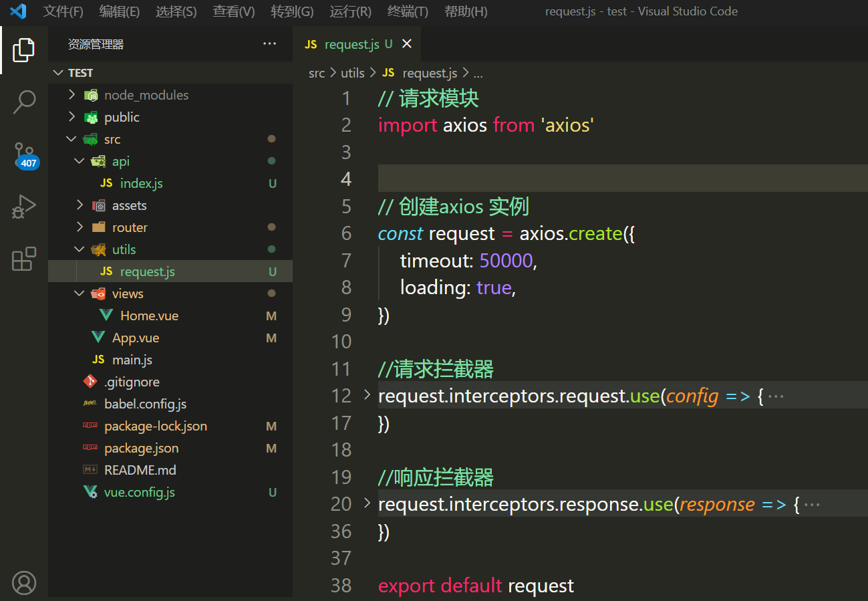Click the utils breadcrumb segment
This screenshot has height=601, width=868.
coord(353,73)
